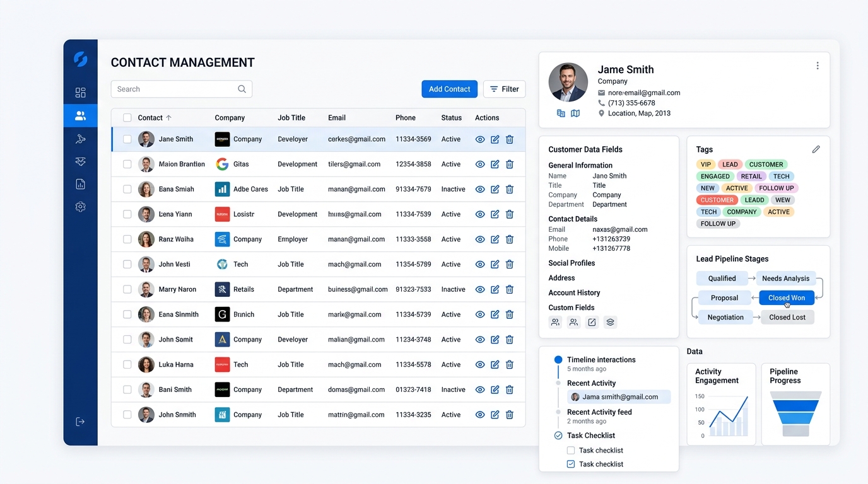
Task: Open the dashboard grid icon in sidebar
Action: click(80, 93)
